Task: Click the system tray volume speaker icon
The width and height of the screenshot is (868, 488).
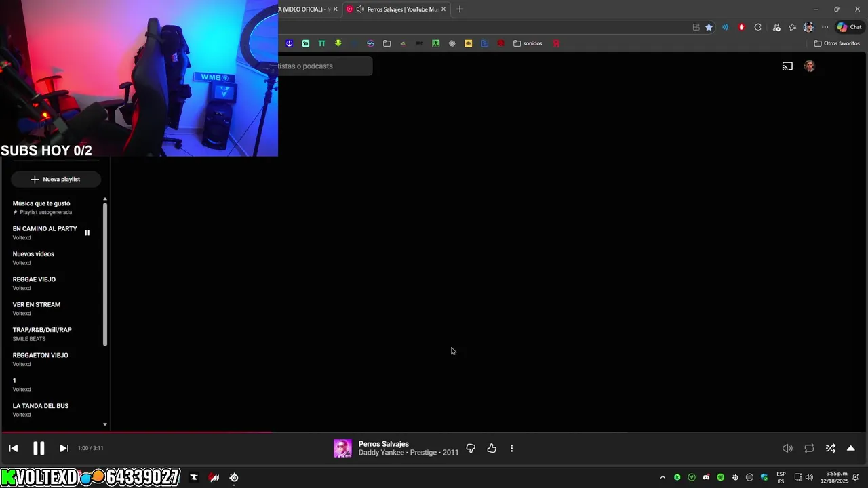Action: click(809, 477)
